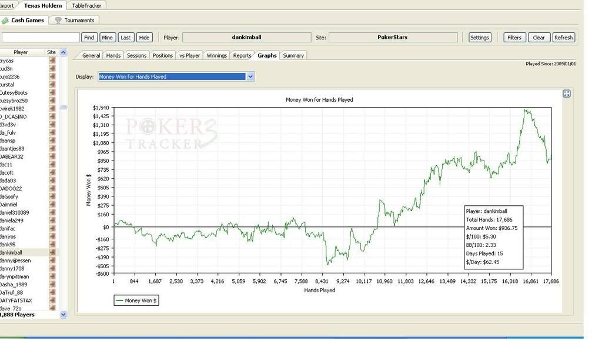Open the Cash Games tab
This screenshot has height=364, width=602.
click(24, 20)
